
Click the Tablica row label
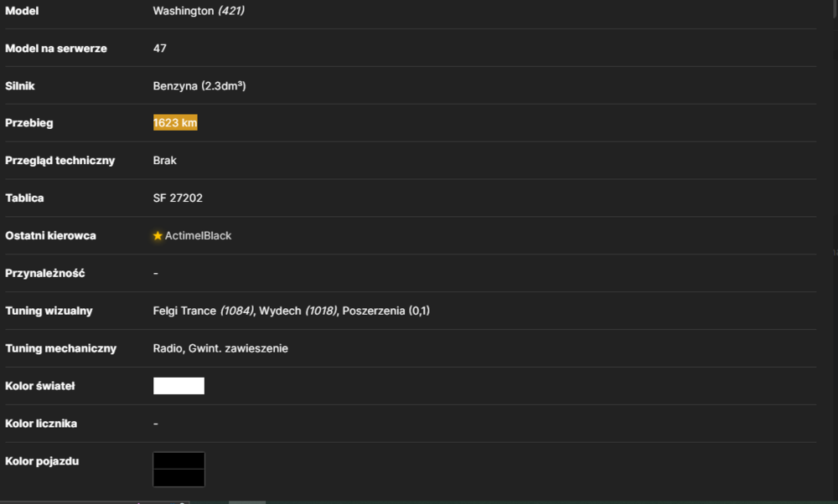click(x=24, y=198)
